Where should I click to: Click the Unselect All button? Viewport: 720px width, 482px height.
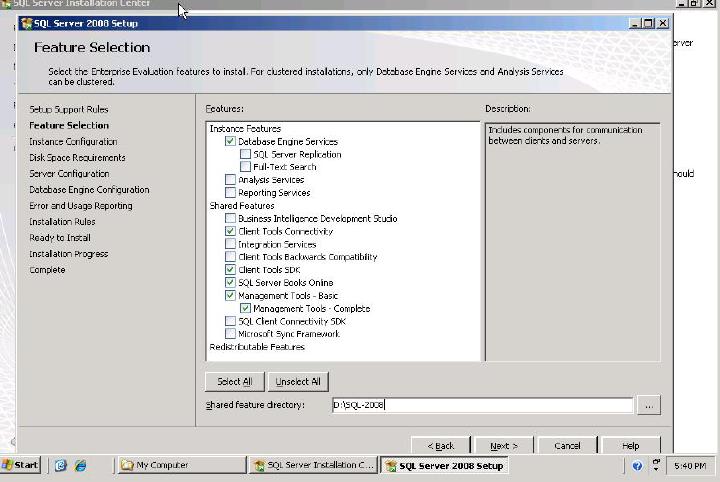298,381
